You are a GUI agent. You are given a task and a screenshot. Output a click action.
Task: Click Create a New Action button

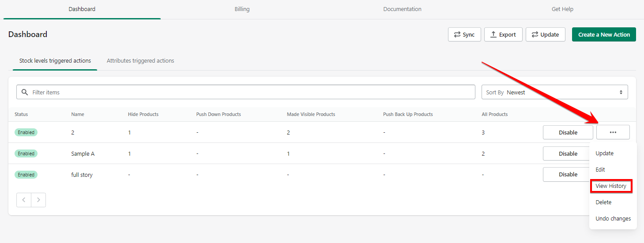pos(604,34)
